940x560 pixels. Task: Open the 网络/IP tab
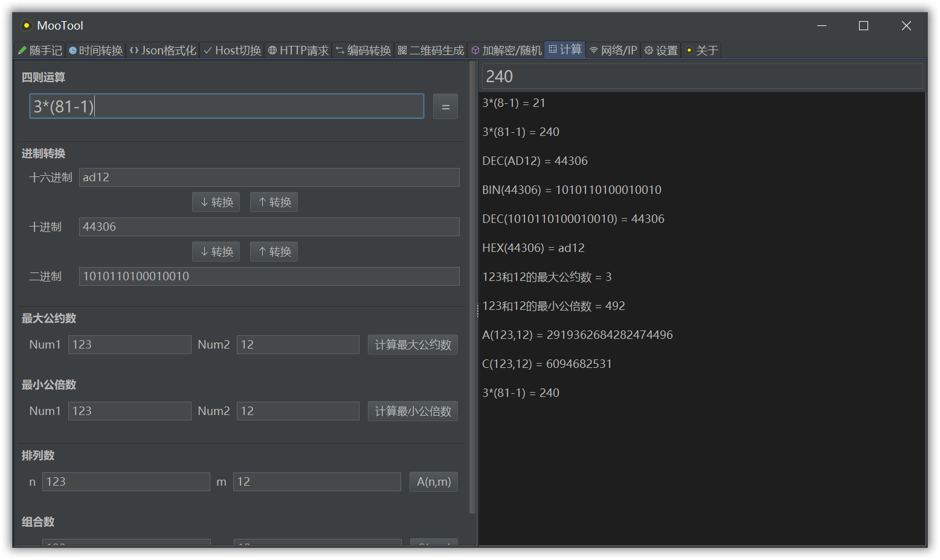[x=614, y=50]
